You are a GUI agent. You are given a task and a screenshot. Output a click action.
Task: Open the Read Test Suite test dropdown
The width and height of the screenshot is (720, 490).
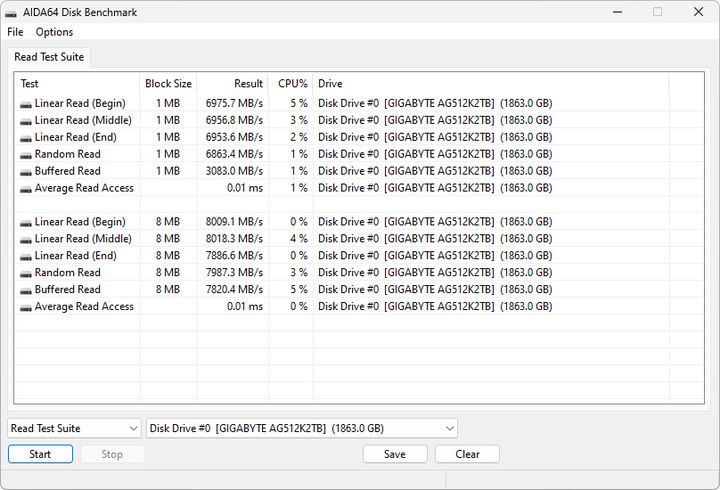pos(74,428)
